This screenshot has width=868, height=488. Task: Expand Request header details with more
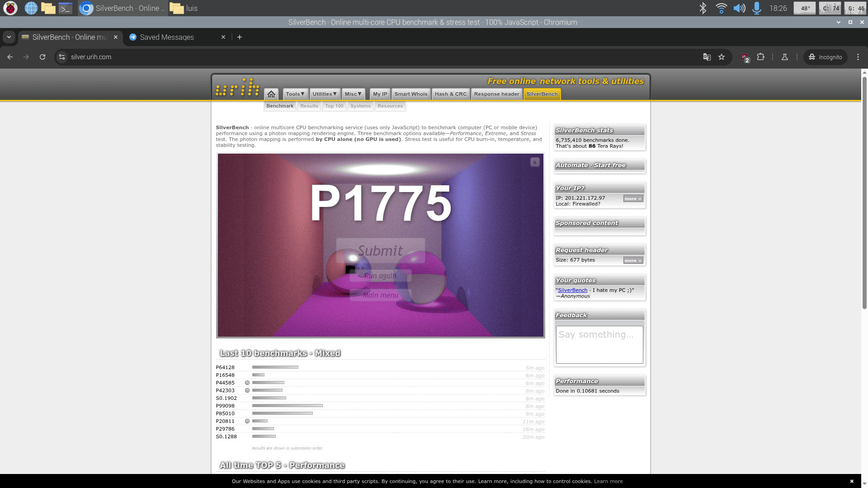tap(633, 261)
